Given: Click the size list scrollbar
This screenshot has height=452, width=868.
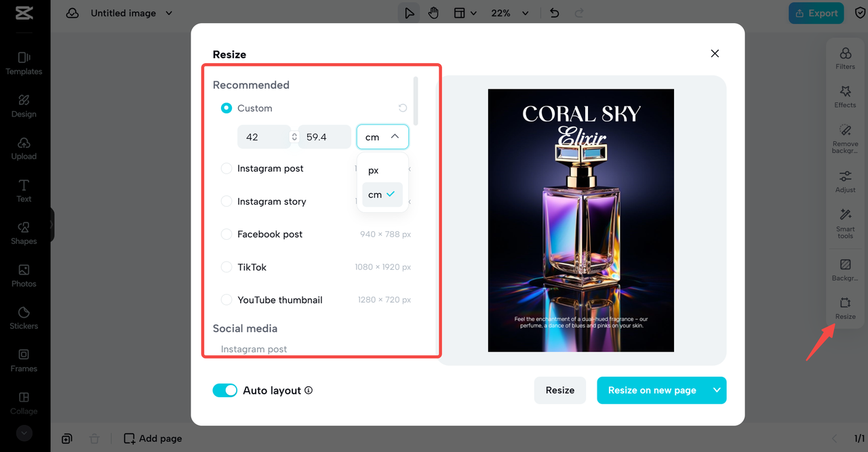Looking at the screenshot, I should click(x=416, y=100).
